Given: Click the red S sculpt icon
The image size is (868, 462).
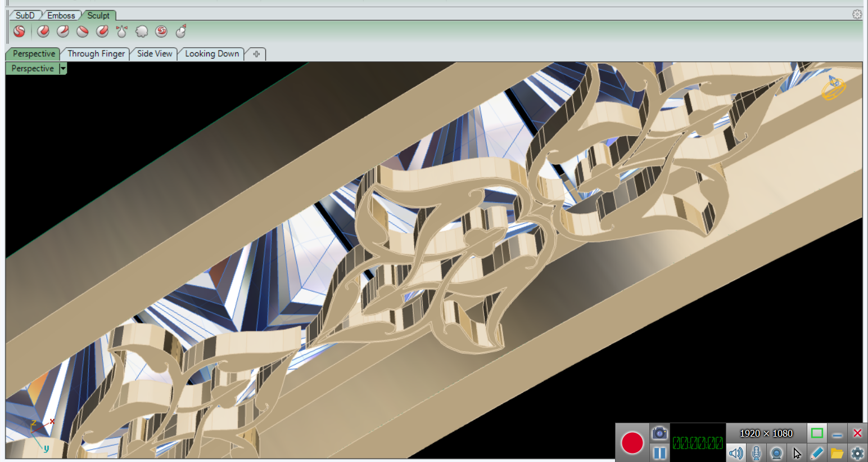Looking at the screenshot, I should coord(19,32).
